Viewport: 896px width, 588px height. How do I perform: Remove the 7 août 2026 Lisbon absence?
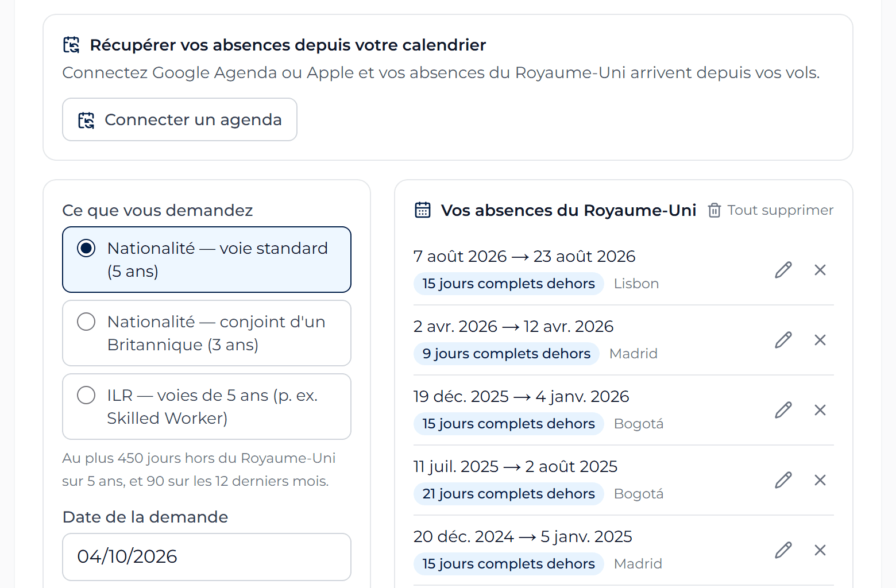point(820,270)
